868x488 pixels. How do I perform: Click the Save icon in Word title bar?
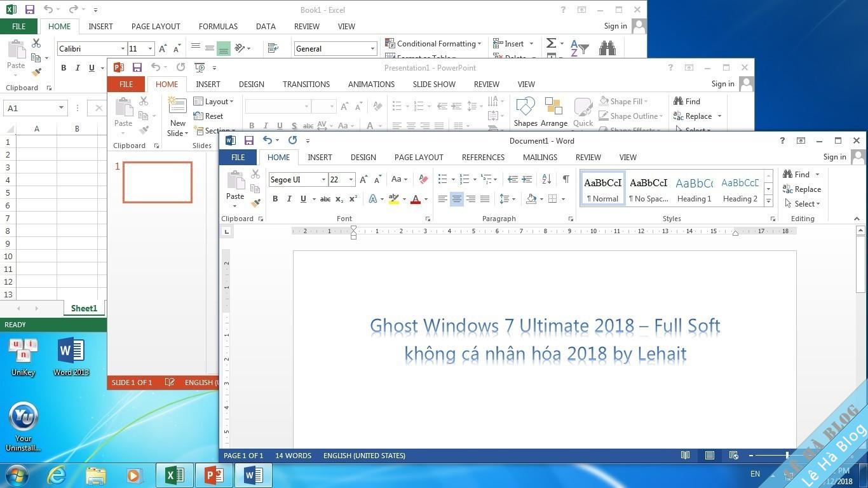(x=249, y=140)
